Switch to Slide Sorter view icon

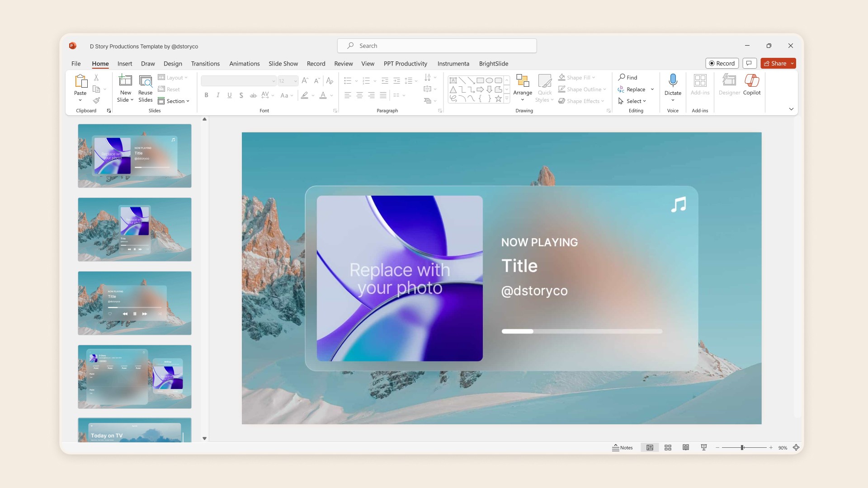tap(668, 447)
